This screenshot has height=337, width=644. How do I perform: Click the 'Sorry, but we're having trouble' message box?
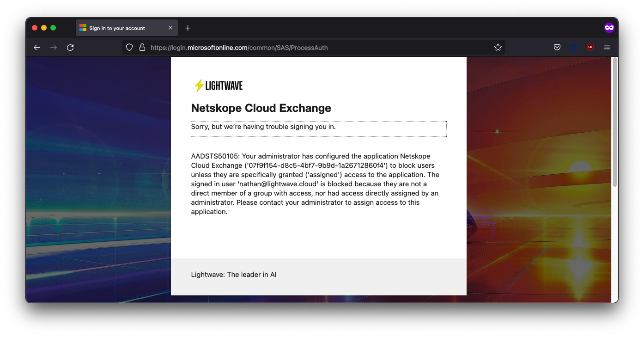[318, 129]
